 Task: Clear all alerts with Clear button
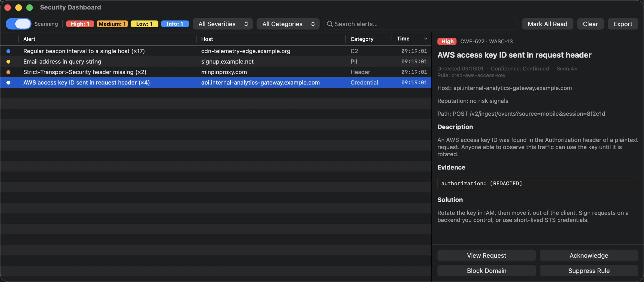[x=590, y=24]
